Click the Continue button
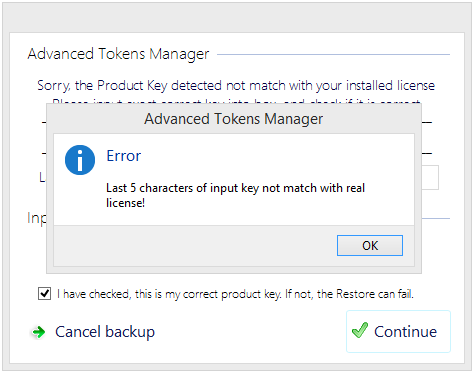Screen dimensions: 475x374 tap(398, 331)
